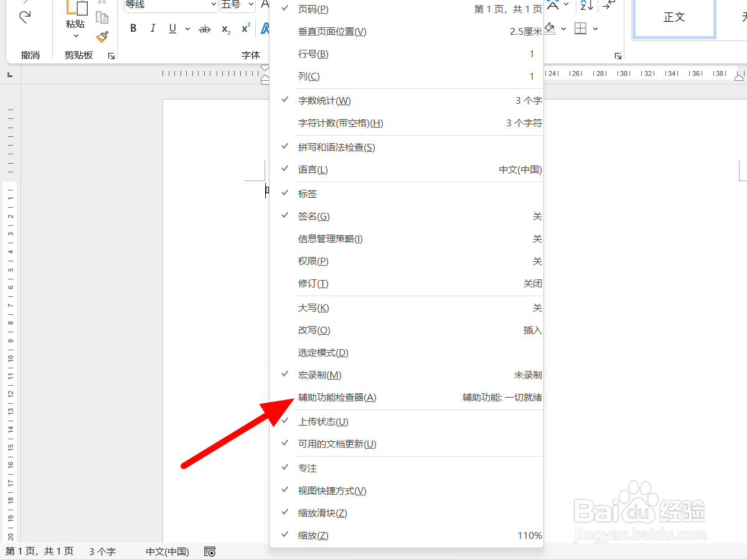
Task: Open underline style dropdown arrow
Action: (187, 29)
